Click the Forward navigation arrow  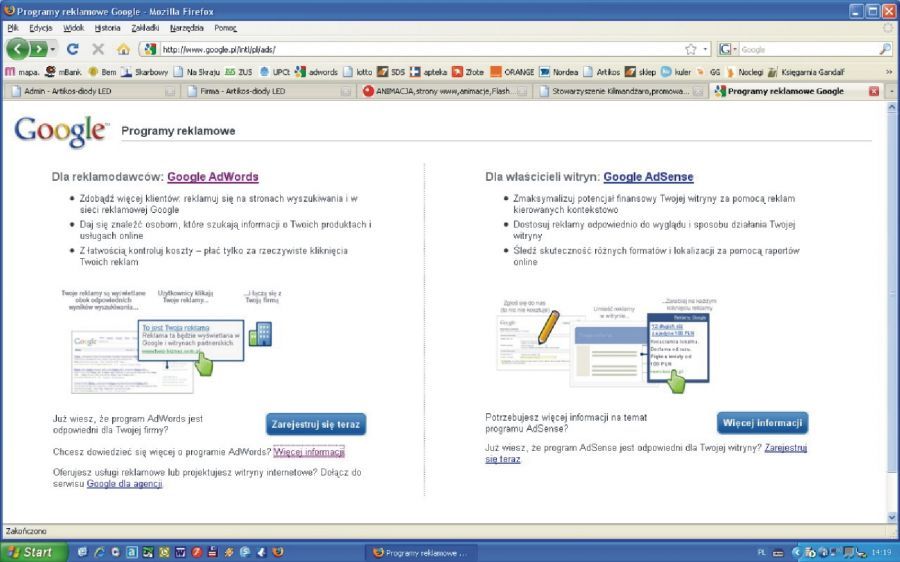[x=38, y=49]
